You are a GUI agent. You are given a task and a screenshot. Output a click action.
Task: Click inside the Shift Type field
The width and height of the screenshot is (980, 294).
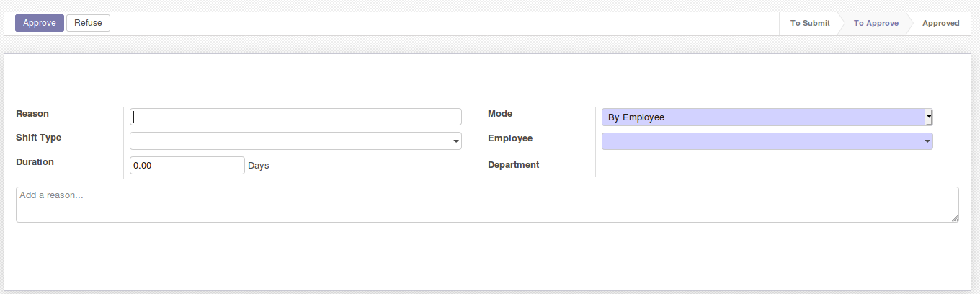tap(295, 141)
